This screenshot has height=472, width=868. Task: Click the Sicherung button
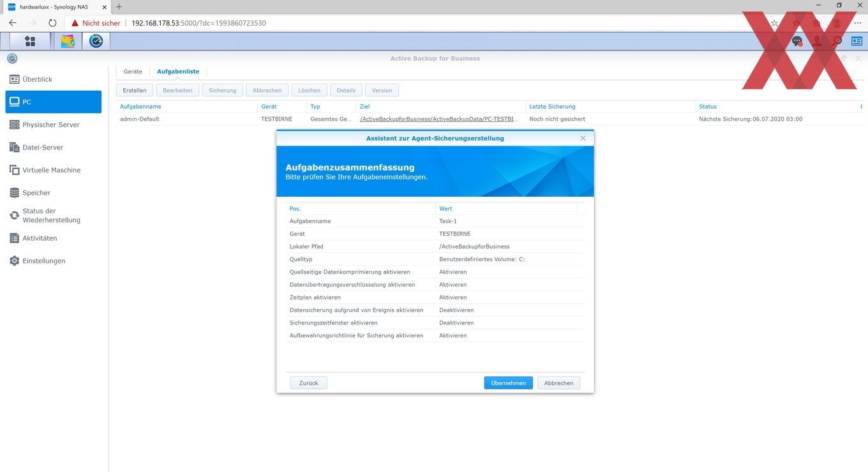[x=223, y=90]
